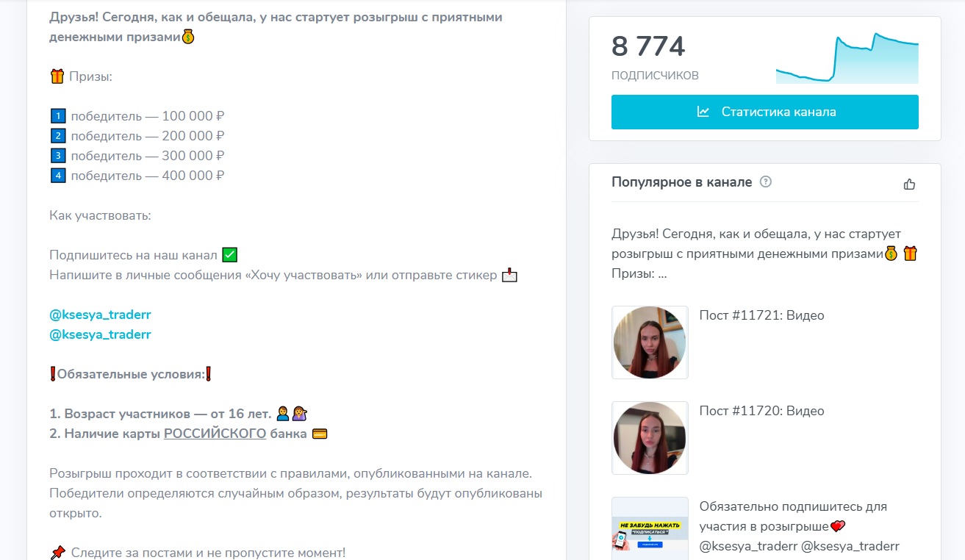The image size is (965, 560).
Task: Click the number 4 emoji beside 400 000 ₽
Action: click(58, 176)
